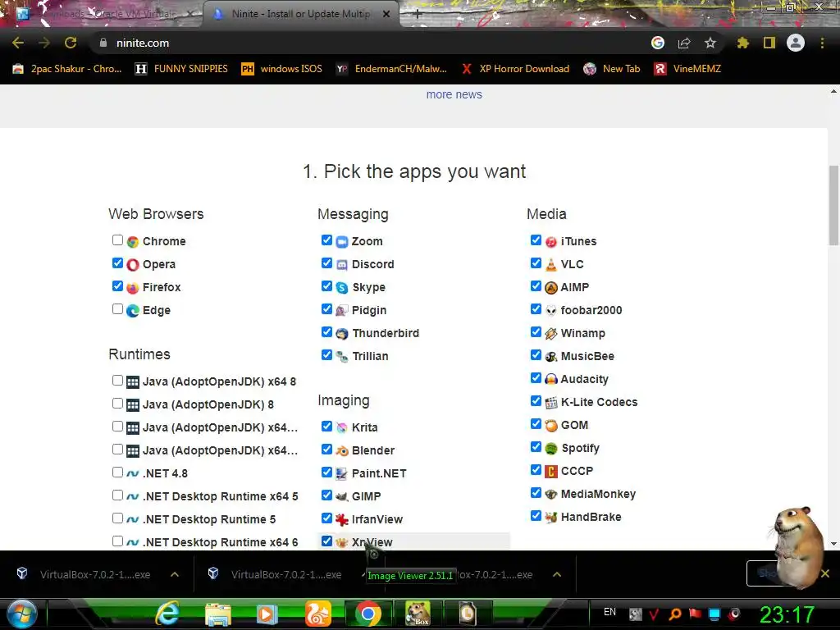Click the Edge browser icon
Image resolution: width=840 pixels, height=630 pixels.
(x=133, y=311)
